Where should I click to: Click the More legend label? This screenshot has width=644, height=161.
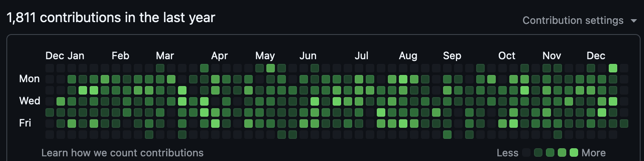594,153
